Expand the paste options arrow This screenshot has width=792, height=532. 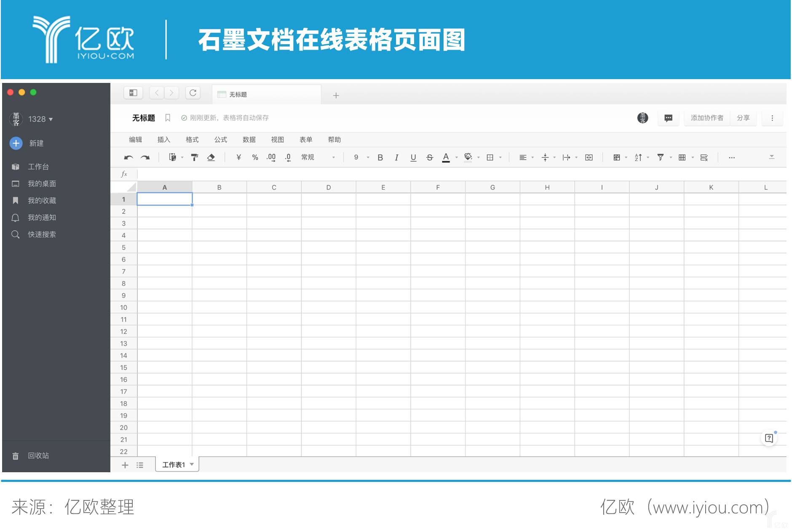(x=182, y=157)
